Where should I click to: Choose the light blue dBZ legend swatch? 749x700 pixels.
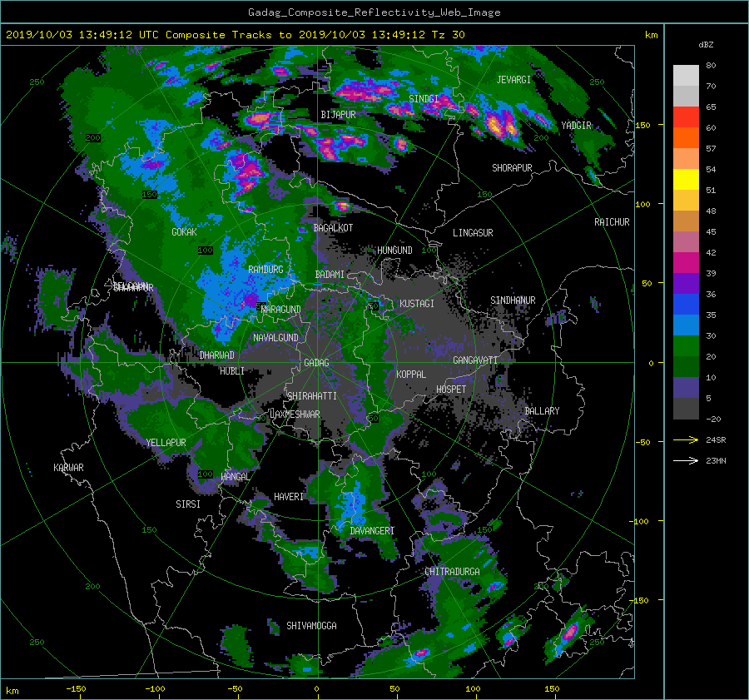click(x=686, y=325)
